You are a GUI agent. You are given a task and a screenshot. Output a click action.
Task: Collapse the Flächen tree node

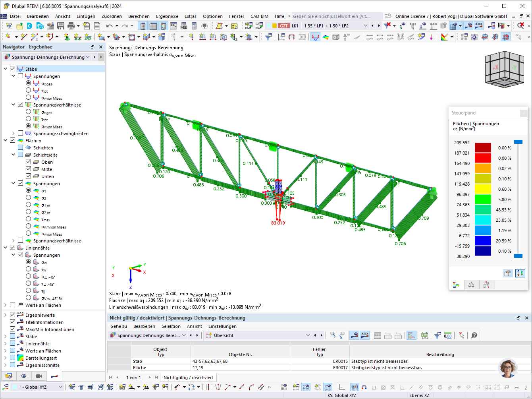point(6,140)
